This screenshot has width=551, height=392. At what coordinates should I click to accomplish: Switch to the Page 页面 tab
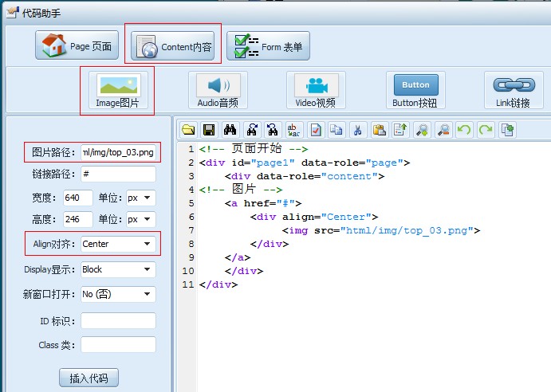(77, 45)
